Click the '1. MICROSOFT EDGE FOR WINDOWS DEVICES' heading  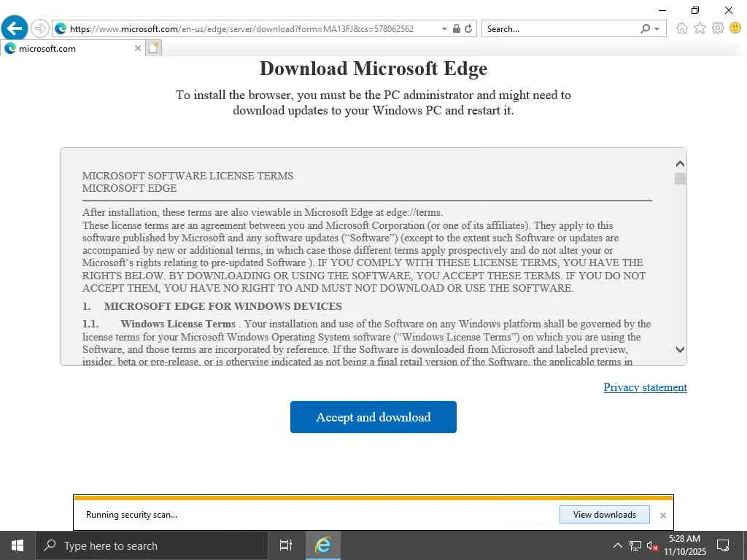212,306
